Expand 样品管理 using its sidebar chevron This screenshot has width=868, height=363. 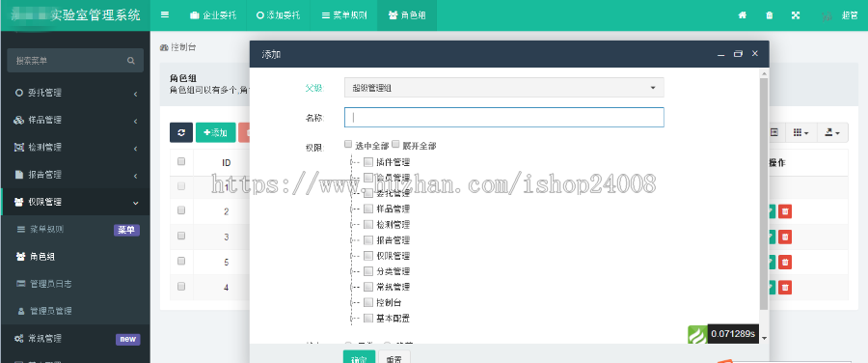point(136,122)
